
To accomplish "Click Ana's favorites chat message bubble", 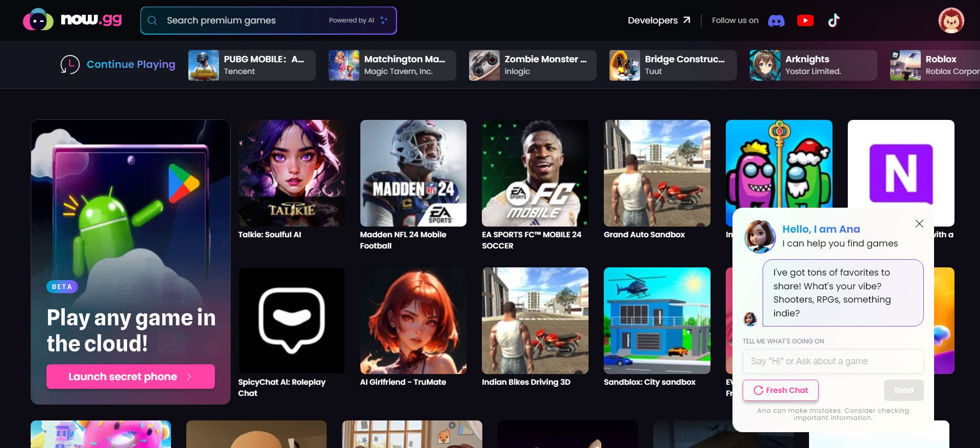I will click(843, 293).
